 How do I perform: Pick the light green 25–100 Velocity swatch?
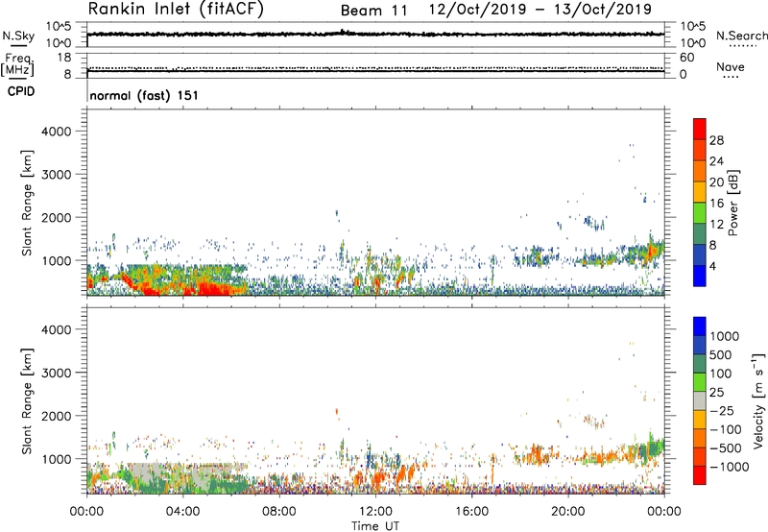[700, 382]
